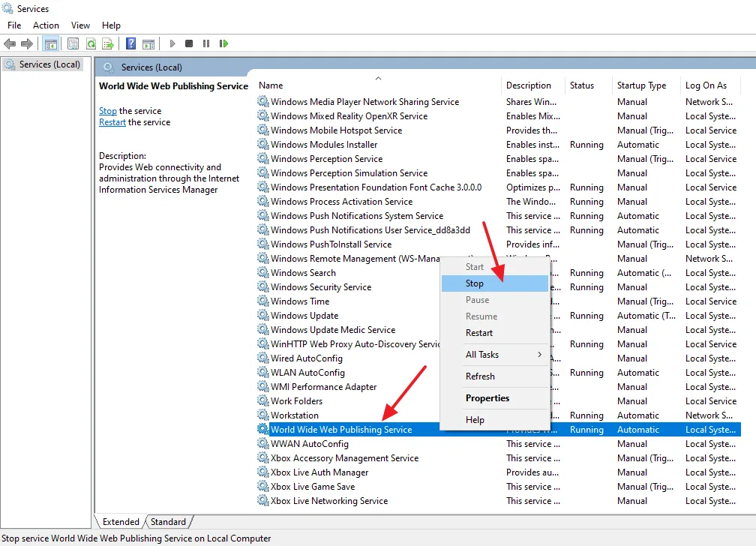Choose Help in the context menu

pos(495,420)
